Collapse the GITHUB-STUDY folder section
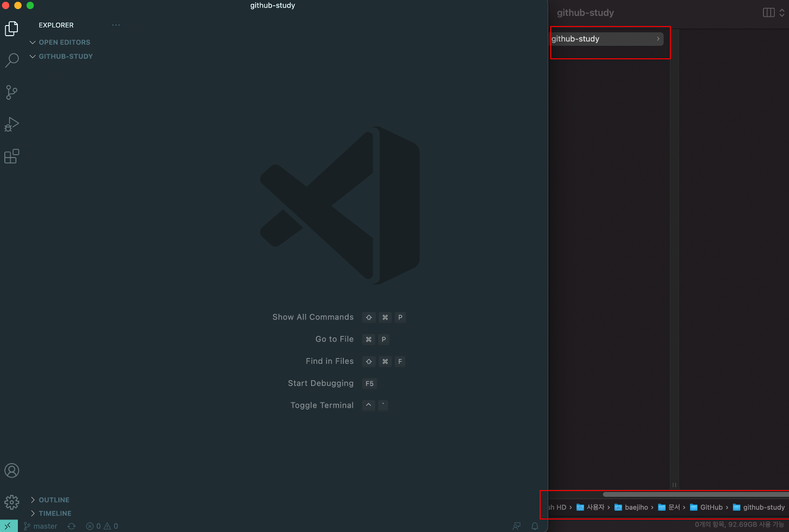The width and height of the screenshot is (789, 532). tap(61, 56)
